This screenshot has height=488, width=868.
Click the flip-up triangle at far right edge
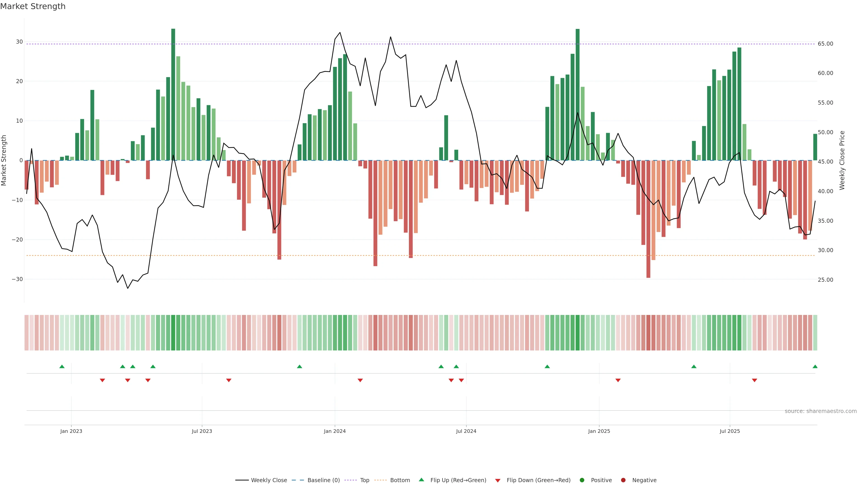coord(815,366)
